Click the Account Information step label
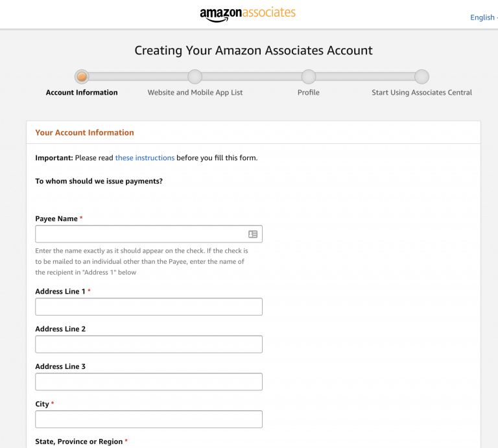Screen dimensions: 498x448 (x=82, y=93)
